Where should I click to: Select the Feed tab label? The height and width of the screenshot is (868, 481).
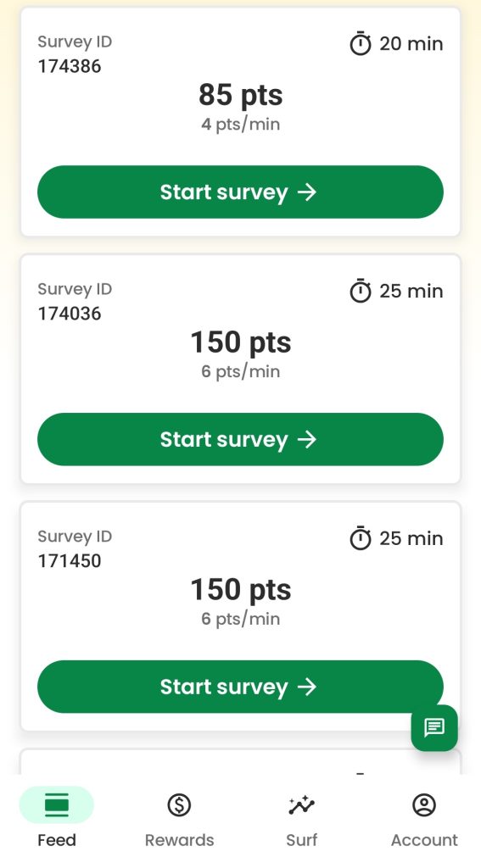[57, 840]
